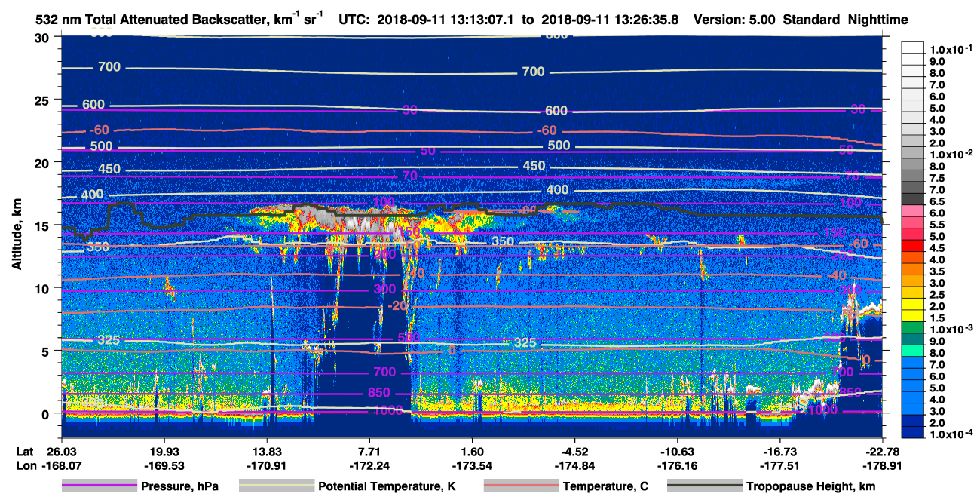Click longitude value '-177.51'
Image resolution: width=980 pixels, height=503 pixels.
(780, 465)
